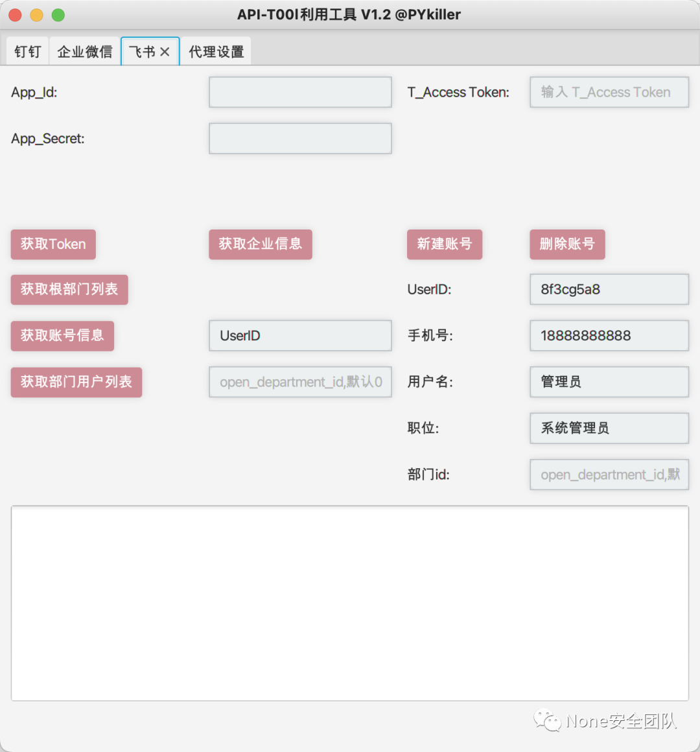Focus the 手机号 field showing 18888888888
The width and height of the screenshot is (700, 752).
click(x=609, y=336)
